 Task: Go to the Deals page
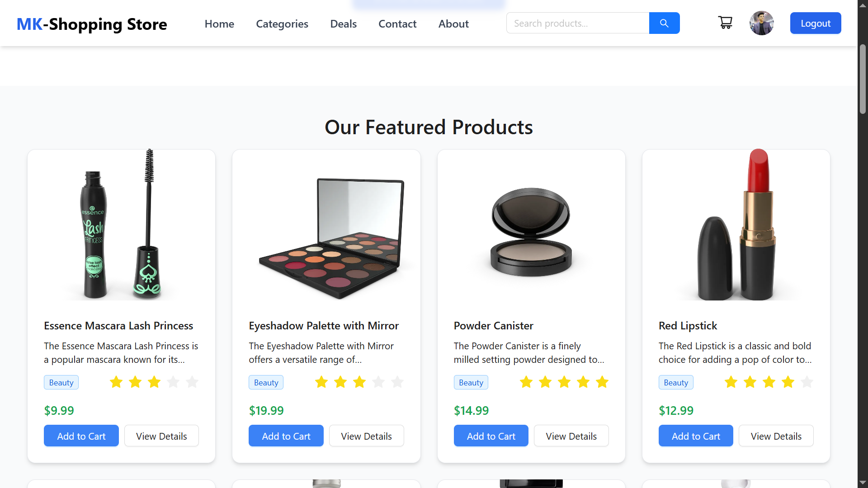[x=343, y=24]
